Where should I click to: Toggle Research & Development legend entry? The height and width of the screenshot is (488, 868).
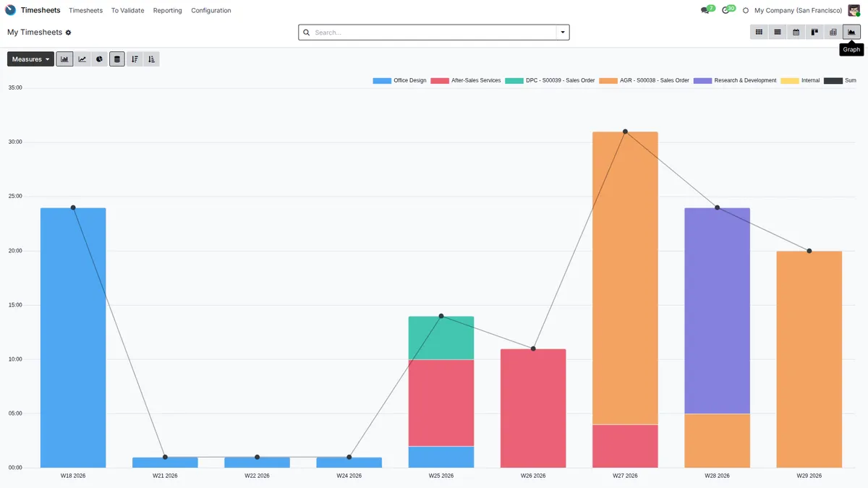[735, 80]
